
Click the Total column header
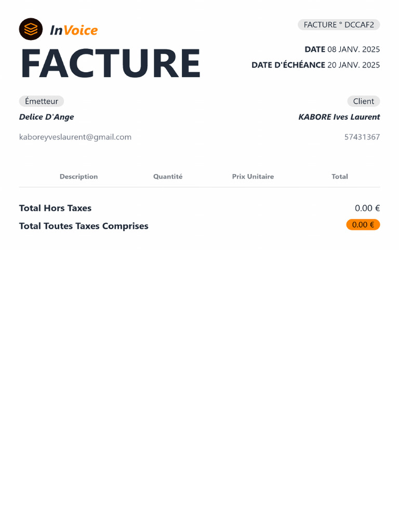(x=340, y=177)
